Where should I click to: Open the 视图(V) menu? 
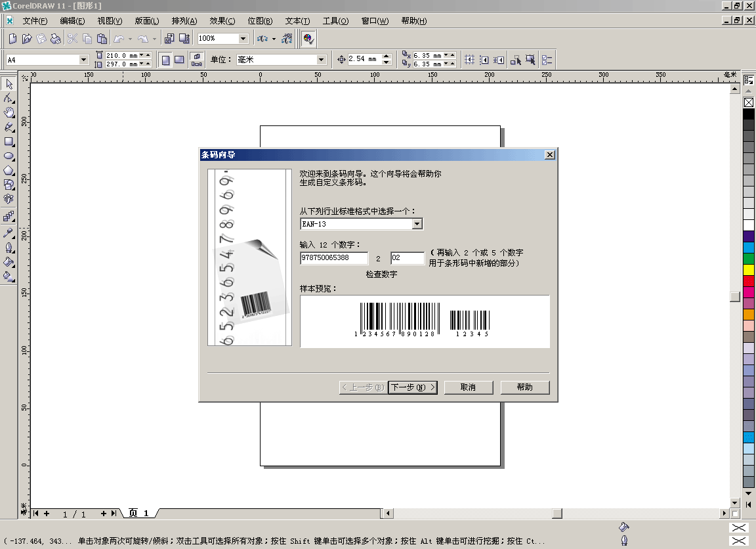pos(110,21)
